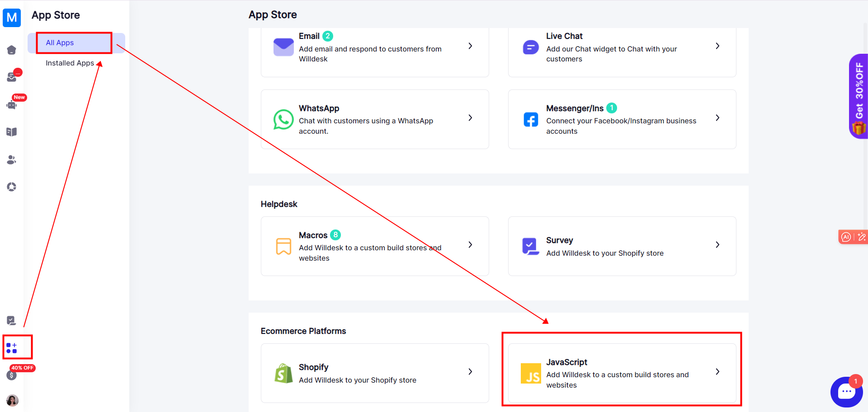
Task: Open the WhatsApp app title
Action: [319, 108]
